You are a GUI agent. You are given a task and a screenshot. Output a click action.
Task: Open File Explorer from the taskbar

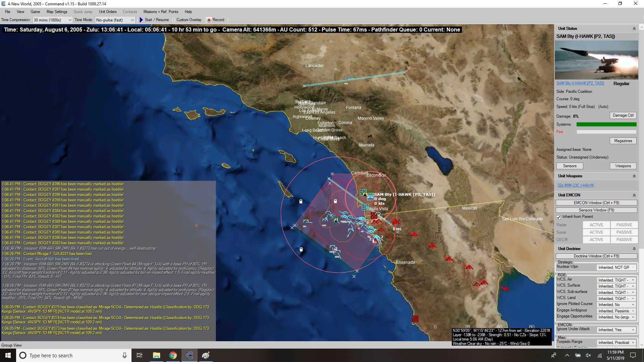click(x=156, y=355)
